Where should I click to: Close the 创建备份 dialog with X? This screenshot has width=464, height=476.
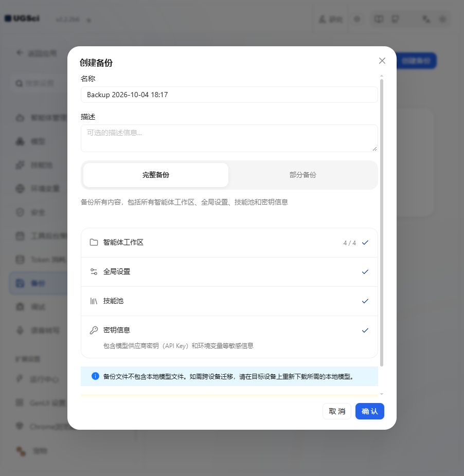pyautogui.click(x=382, y=61)
